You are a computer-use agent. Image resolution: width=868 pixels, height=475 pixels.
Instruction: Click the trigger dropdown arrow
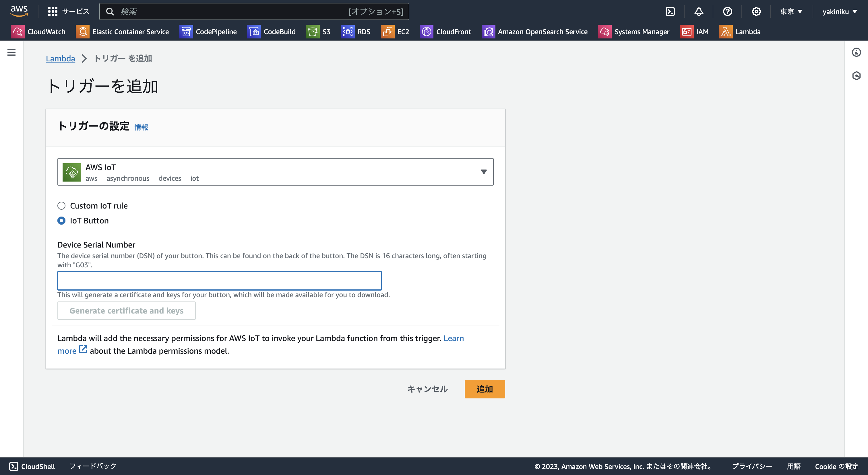tap(484, 172)
